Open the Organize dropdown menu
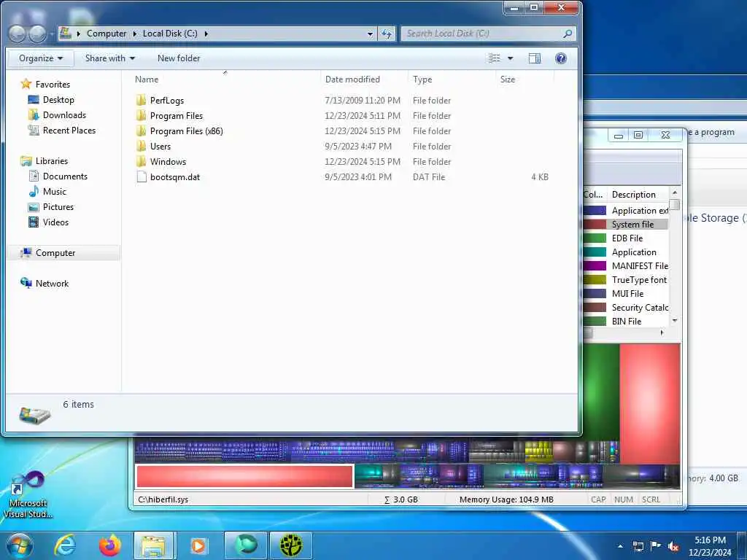Image resolution: width=747 pixels, height=560 pixels. tap(41, 58)
